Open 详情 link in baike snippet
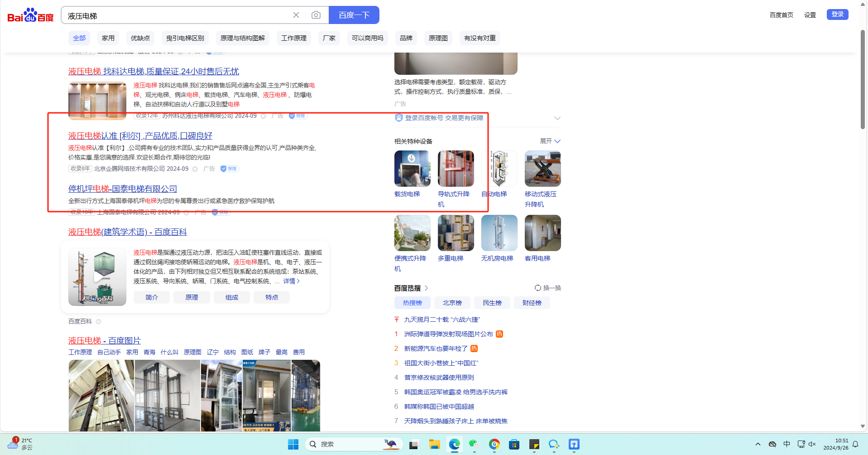This screenshot has height=455, width=868. [x=292, y=281]
